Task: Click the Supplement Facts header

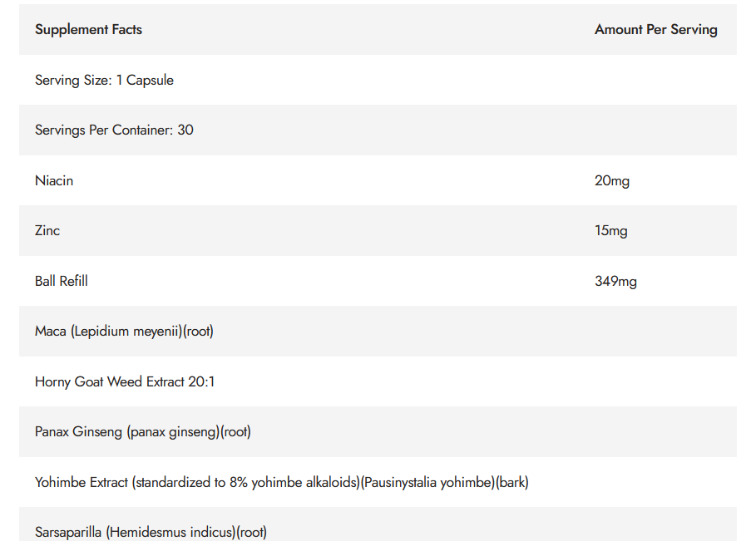Action: point(88,29)
